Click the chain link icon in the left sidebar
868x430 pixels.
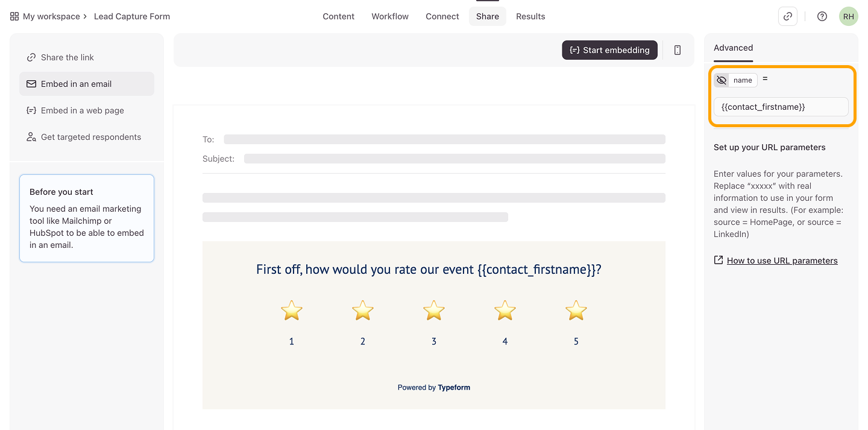31,57
